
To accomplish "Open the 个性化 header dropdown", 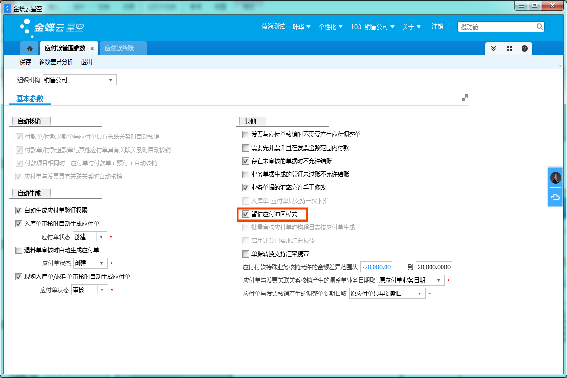I will (x=330, y=27).
